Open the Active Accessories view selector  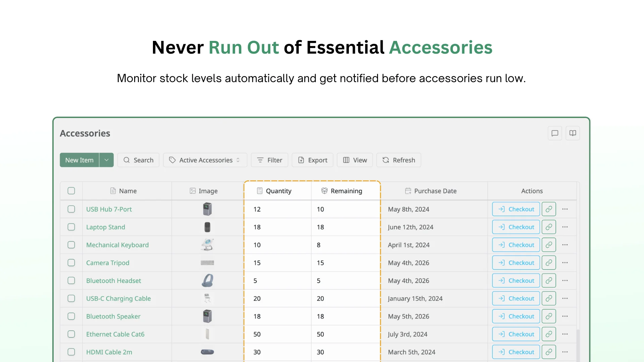tap(205, 160)
